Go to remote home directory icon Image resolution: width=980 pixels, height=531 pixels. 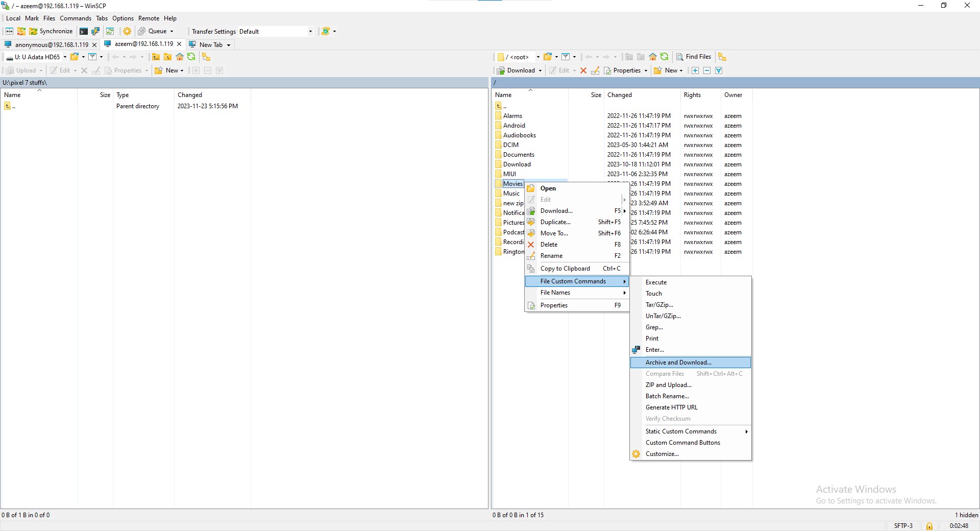pyautogui.click(x=653, y=57)
